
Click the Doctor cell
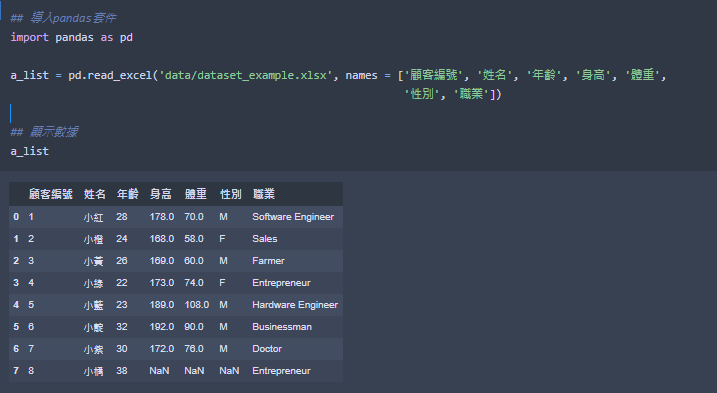pyautogui.click(x=267, y=349)
